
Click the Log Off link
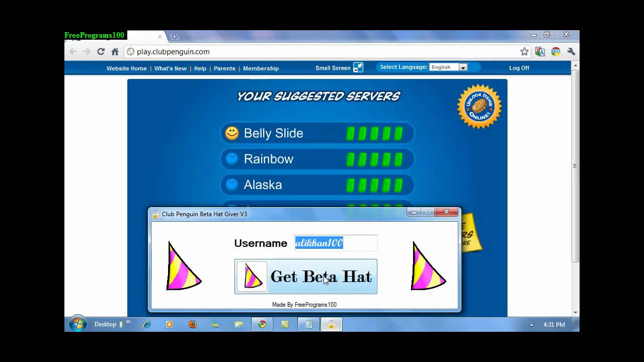click(x=519, y=68)
